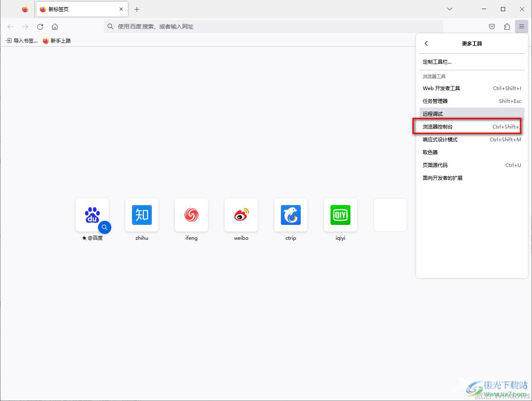Select the 新标签页 tab

point(82,9)
